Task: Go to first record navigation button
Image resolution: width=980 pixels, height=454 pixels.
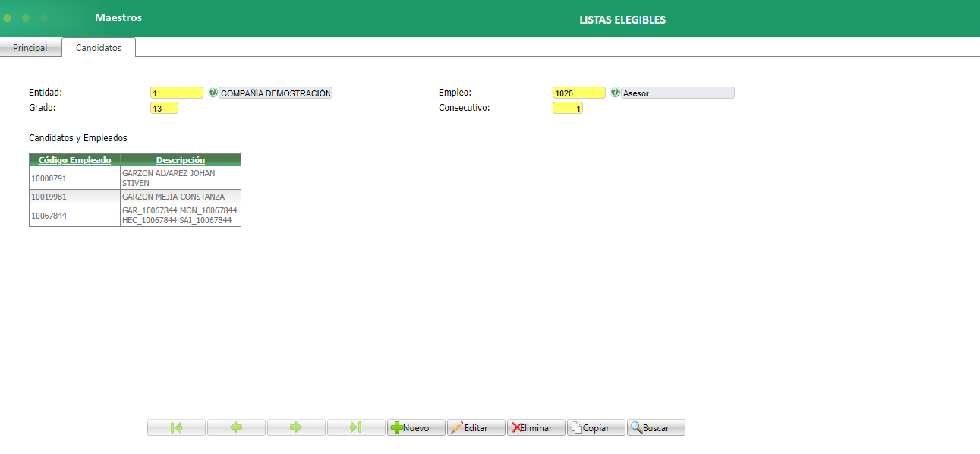Action: [176, 427]
